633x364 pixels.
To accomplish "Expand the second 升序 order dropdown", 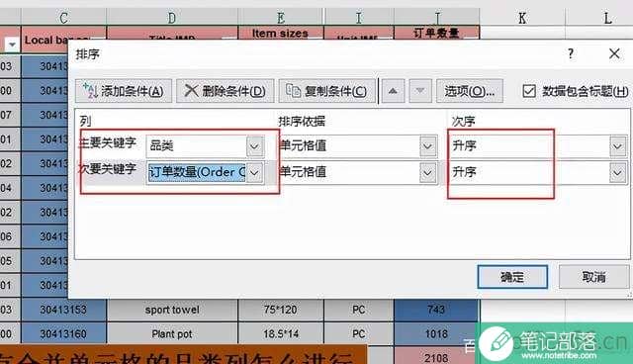I will point(617,173).
